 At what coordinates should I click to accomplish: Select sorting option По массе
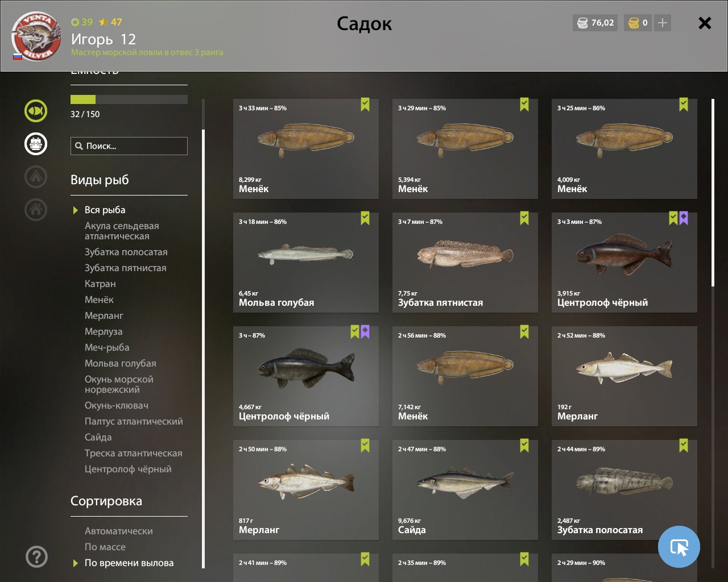click(x=105, y=547)
